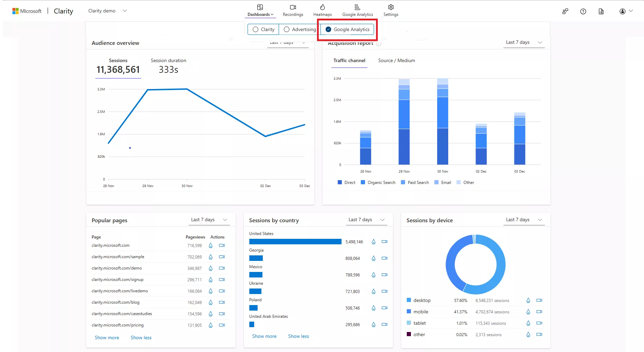The image size is (644, 352).
Task: View recordings for Poland sessions
Action: (x=385, y=308)
